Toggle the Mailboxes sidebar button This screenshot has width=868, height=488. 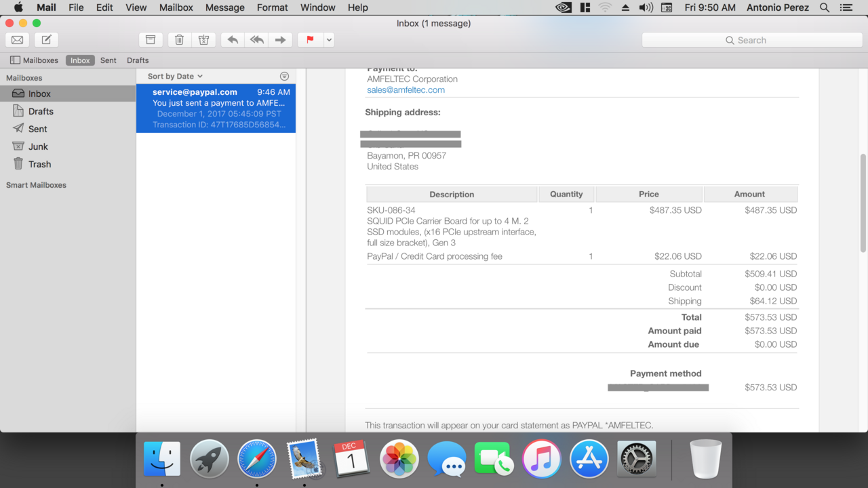(34, 60)
